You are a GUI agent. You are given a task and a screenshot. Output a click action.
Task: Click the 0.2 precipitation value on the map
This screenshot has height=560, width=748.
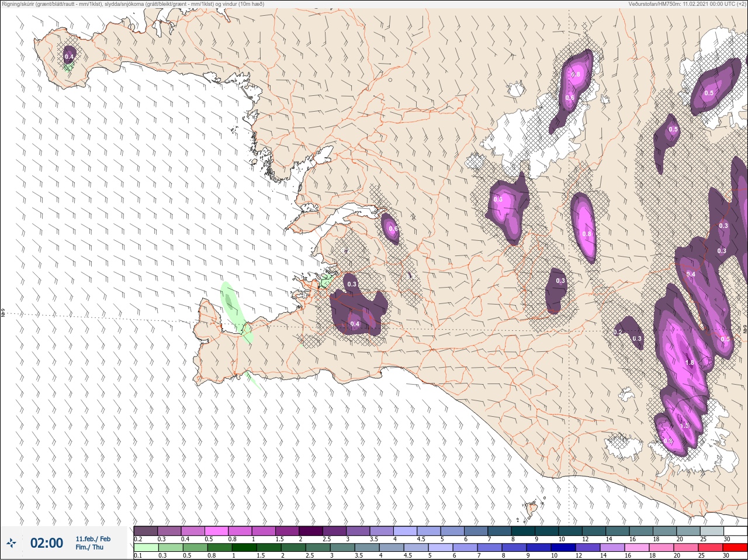618,332
